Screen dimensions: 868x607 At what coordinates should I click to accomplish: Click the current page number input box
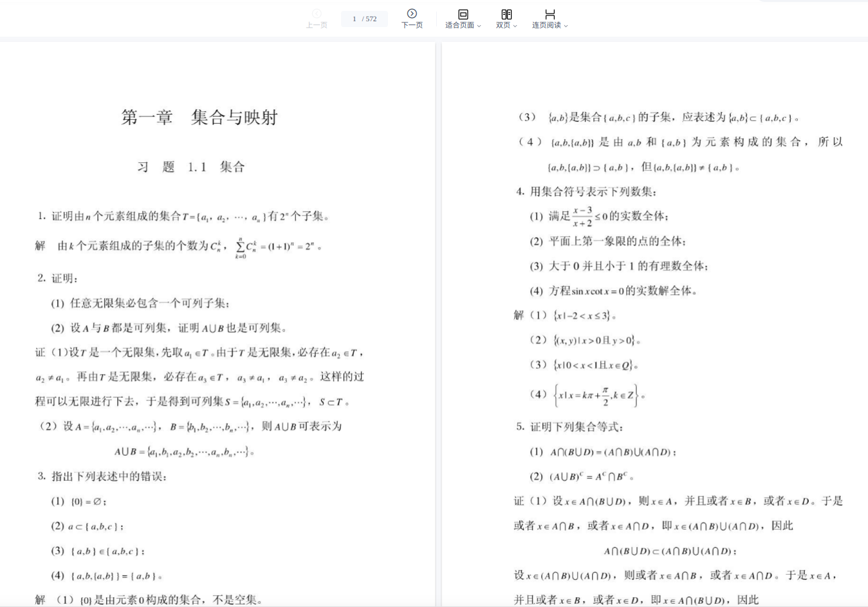pyautogui.click(x=355, y=19)
